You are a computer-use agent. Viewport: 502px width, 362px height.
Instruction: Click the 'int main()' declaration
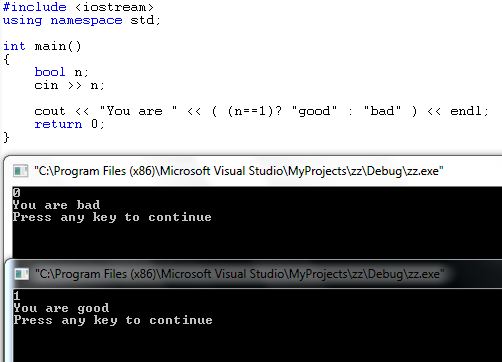click(x=42, y=46)
